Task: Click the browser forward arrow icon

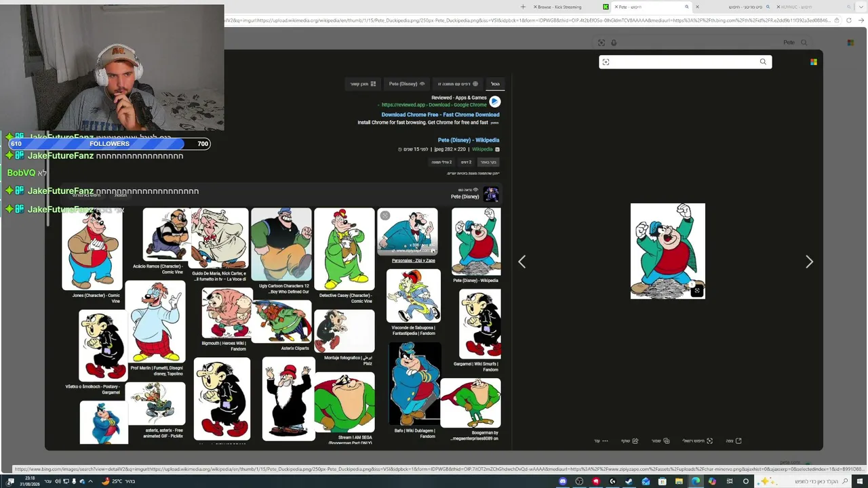Action: click(861, 21)
